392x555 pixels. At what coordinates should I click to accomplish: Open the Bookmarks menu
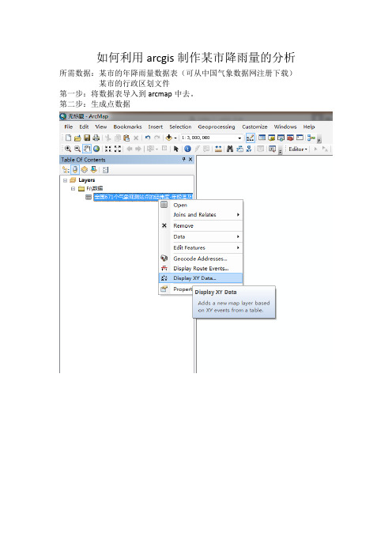[127, 126]
